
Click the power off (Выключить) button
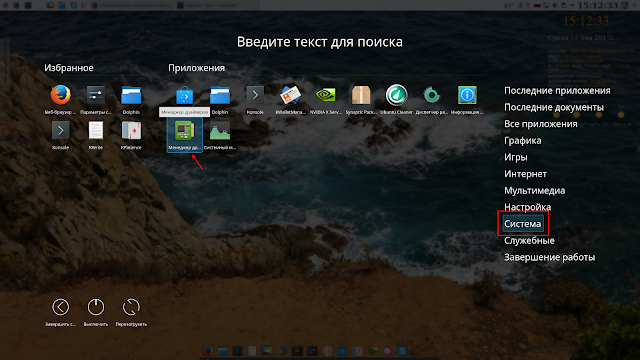coord(96,307)
